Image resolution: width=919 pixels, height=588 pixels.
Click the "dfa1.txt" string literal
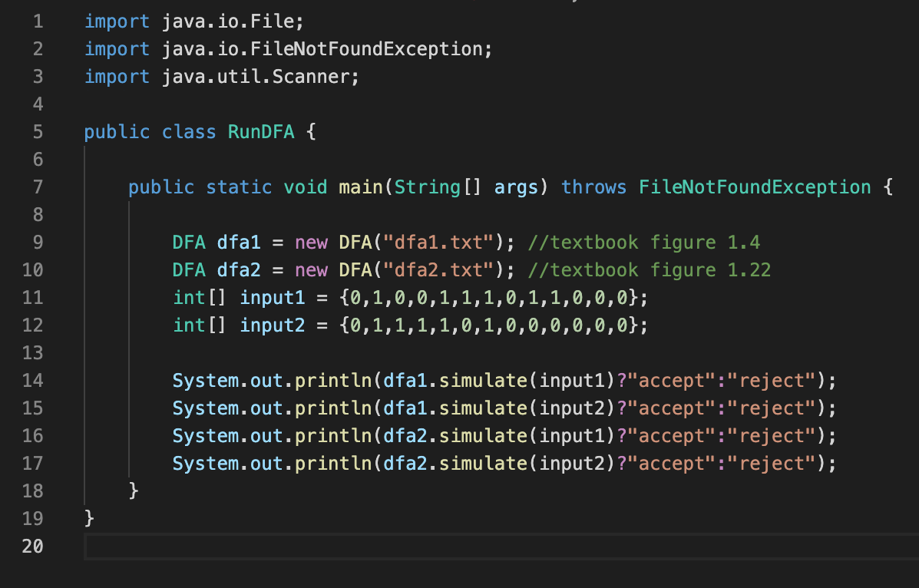[438, 242]
